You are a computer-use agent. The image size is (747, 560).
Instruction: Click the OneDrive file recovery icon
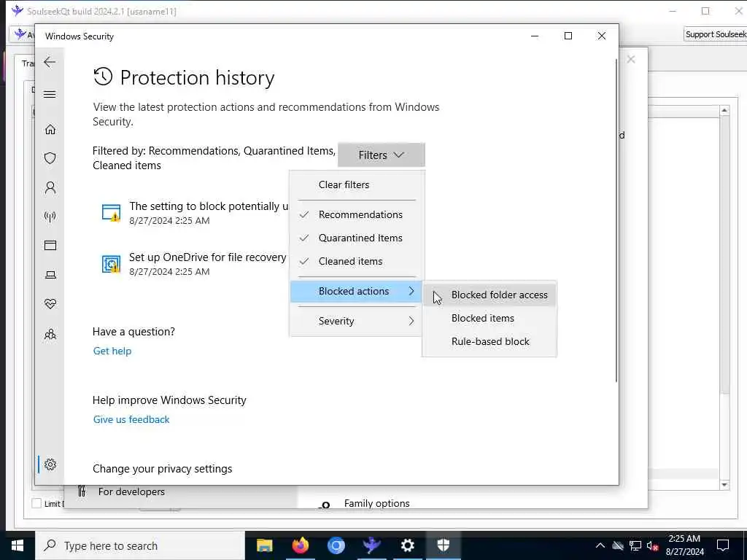pos(111,264)
